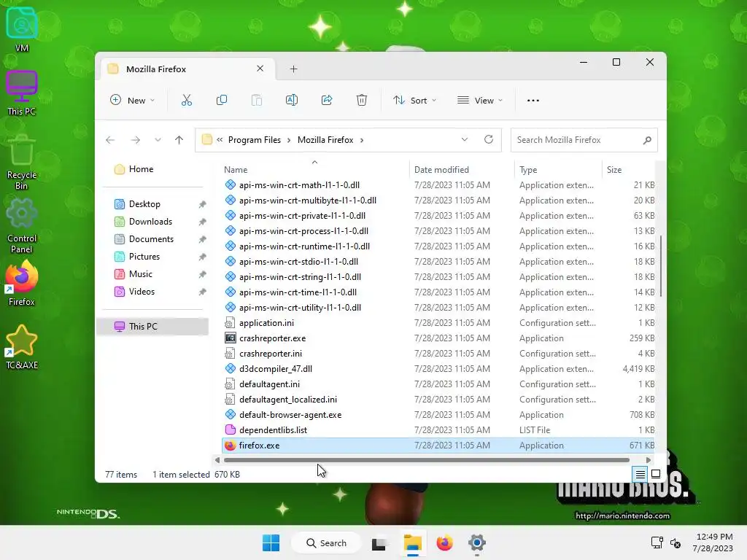Select the firefox.exe file icon

coord(230,446)
